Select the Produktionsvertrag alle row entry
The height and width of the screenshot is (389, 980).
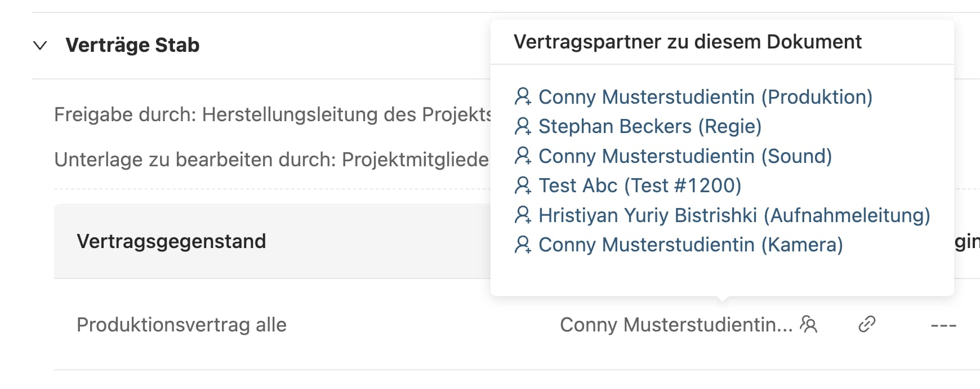(x=181, y=325)
